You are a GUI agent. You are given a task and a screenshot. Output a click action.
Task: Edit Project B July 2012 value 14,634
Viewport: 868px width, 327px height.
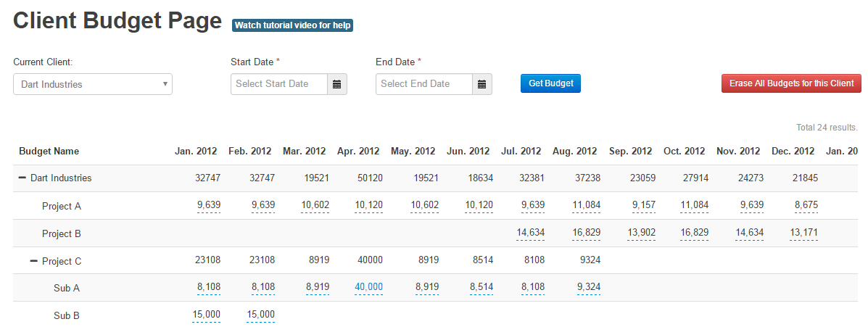pyautogui.click(x=530, y=233)
